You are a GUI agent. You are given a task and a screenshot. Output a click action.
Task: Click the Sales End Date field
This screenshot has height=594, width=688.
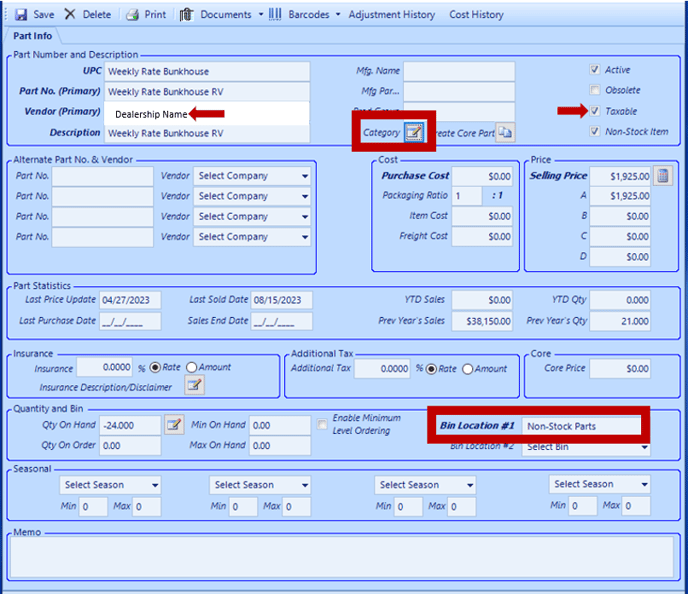click(x=282, y=321)
